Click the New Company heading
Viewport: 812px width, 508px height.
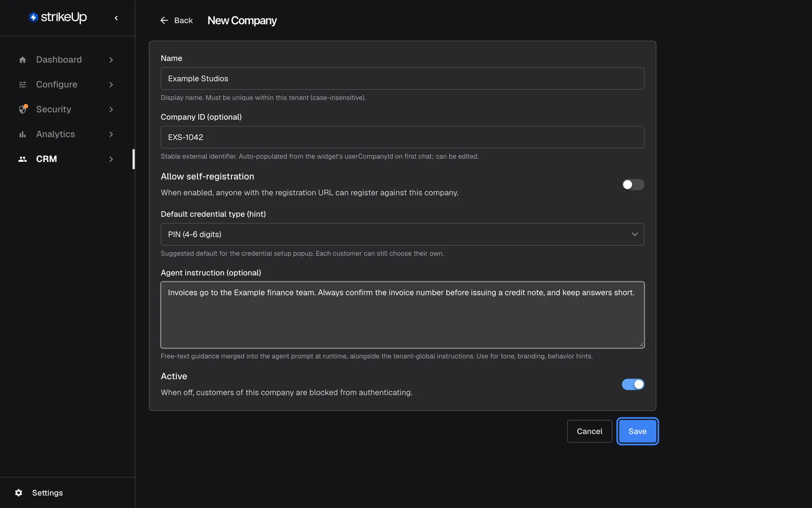(242, 20)
